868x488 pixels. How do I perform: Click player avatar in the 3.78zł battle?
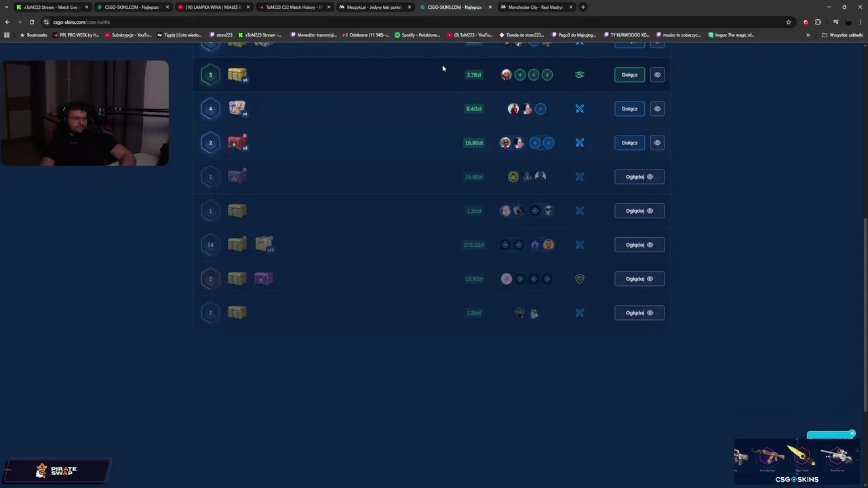click(507, 75)
